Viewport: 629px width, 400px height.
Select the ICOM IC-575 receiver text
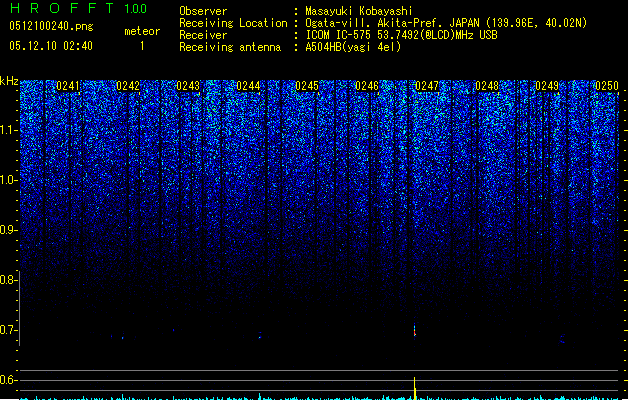tap(401, 35)
